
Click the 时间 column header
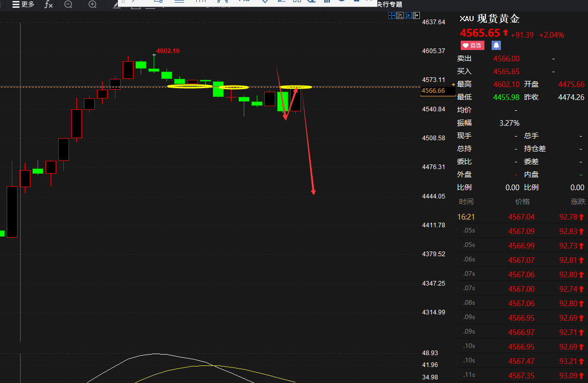point(466,202)
